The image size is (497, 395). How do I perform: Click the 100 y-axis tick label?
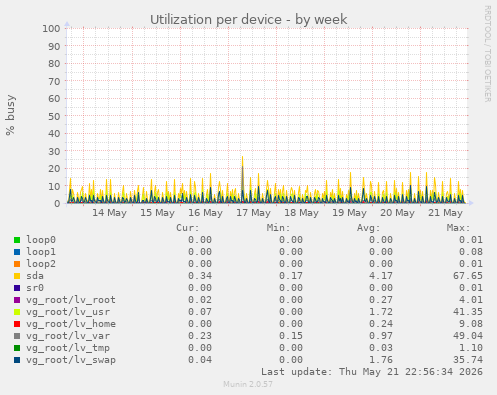(51, 28)
